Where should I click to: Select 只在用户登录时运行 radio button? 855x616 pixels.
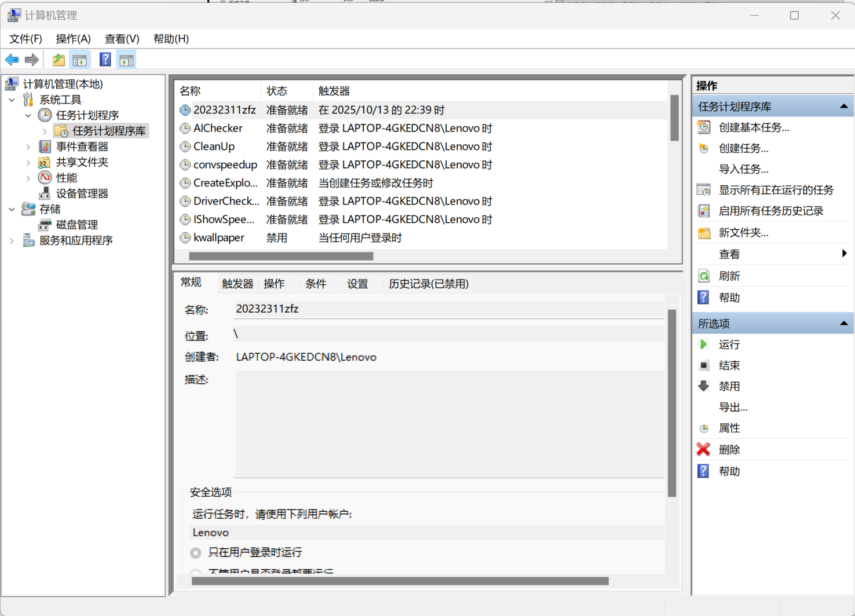pos(196,552)
